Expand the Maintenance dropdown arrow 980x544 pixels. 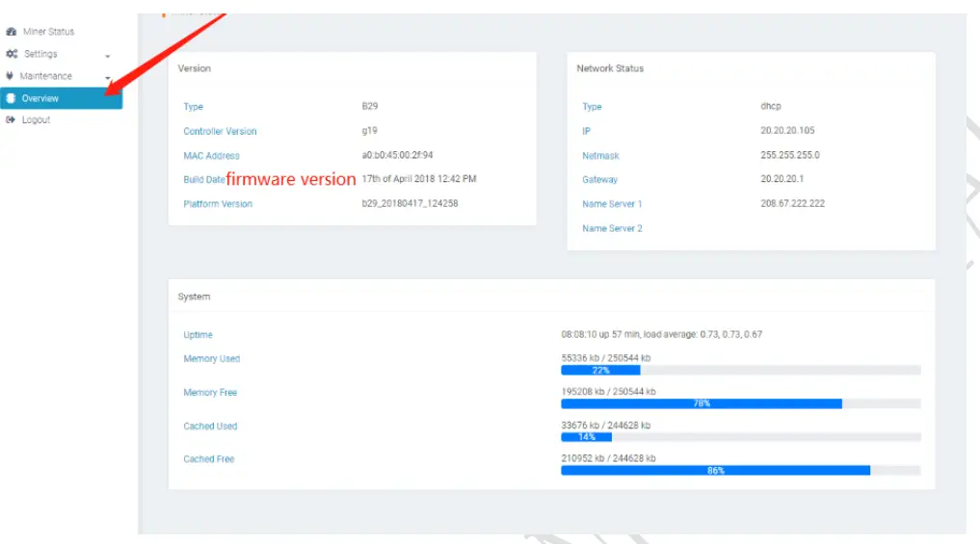[108, 78]
